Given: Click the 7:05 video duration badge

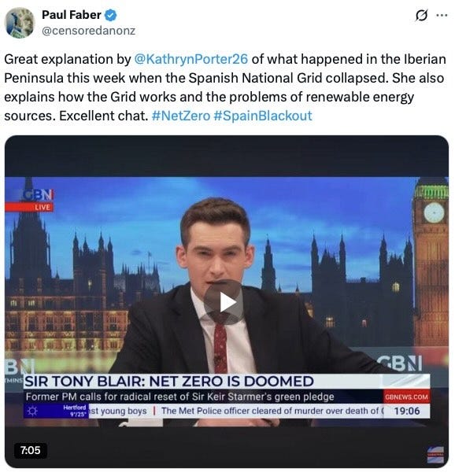Looking at the screenshot, I should 31,450.
